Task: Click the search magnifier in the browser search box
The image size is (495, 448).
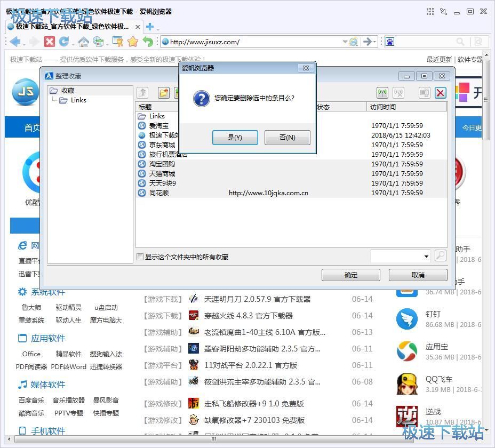Action: (460, 42)
